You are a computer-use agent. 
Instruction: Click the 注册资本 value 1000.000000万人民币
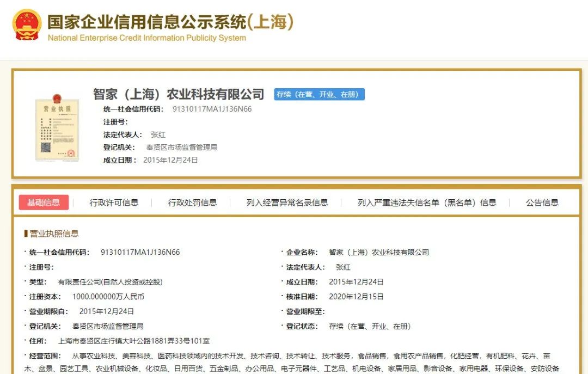[x=108, y=297]
